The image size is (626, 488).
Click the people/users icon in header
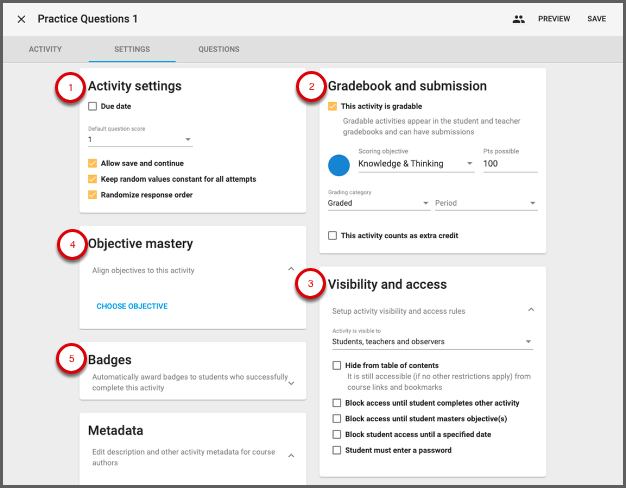point(518,19)
